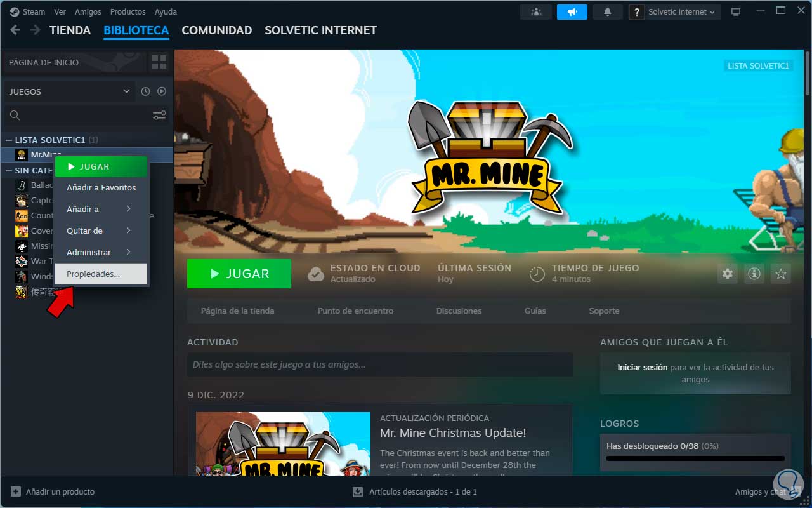This screenshot has height=508, width=812.
Task: Switch to the COMUNIDAD tab
Action: [x=216, y=30]
